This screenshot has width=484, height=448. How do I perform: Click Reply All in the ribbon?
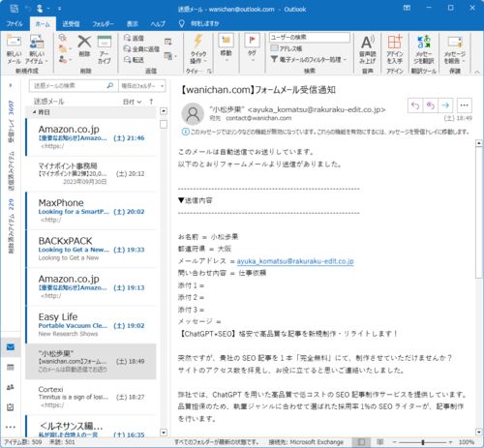click(141, 49)
